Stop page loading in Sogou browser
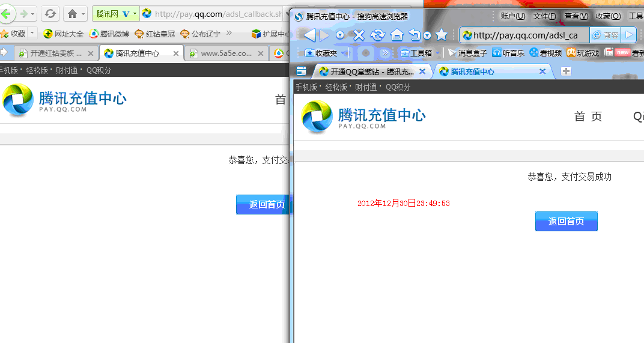The height and width of the screenshot is (343, 644). point(359,35)
